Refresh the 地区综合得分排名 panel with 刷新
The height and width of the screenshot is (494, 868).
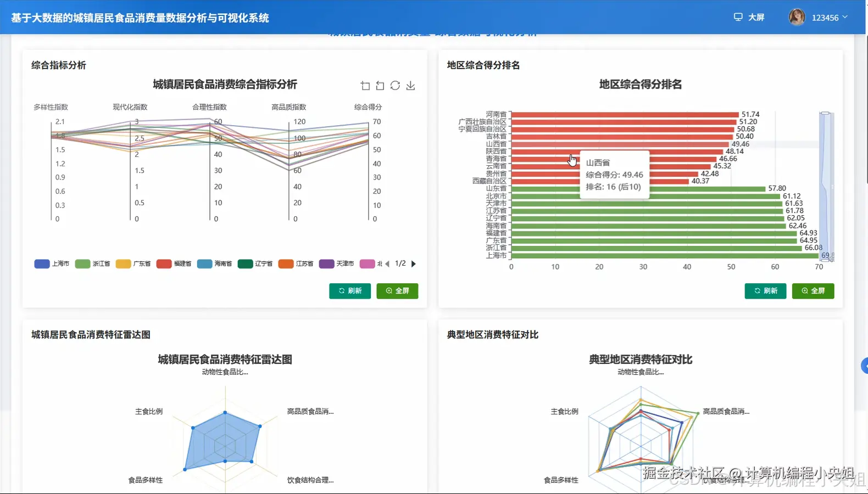(x=765, y=291)
